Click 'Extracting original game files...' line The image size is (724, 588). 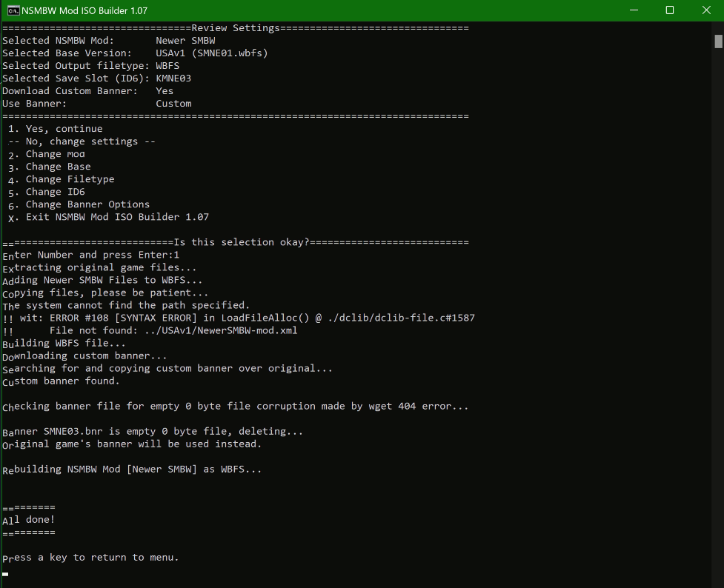[x=100, y=267]
